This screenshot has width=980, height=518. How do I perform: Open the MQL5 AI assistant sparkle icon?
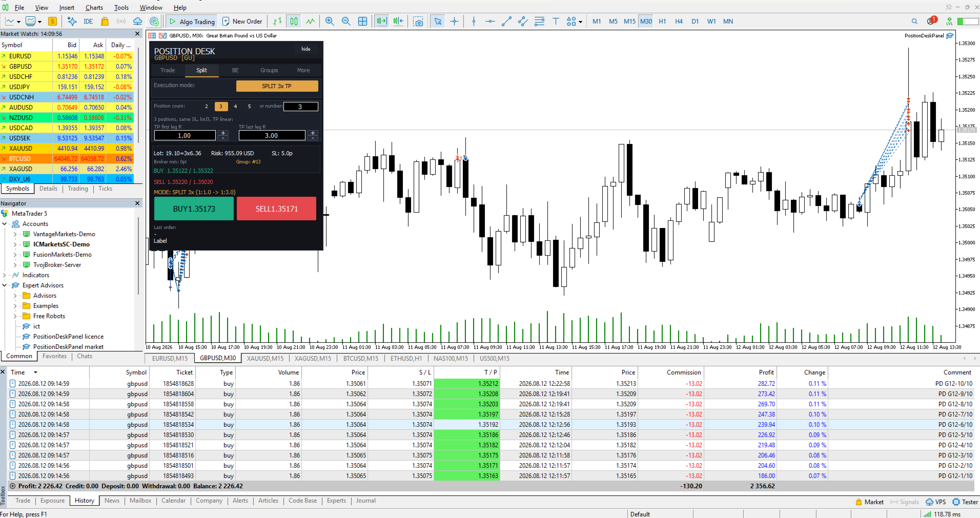[72, 22]
